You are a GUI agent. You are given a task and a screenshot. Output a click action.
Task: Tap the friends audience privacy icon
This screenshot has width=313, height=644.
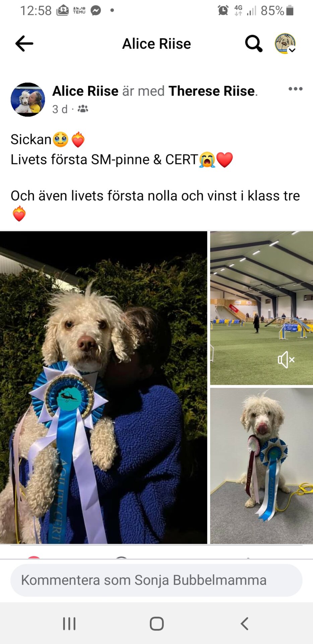[83, 109]
